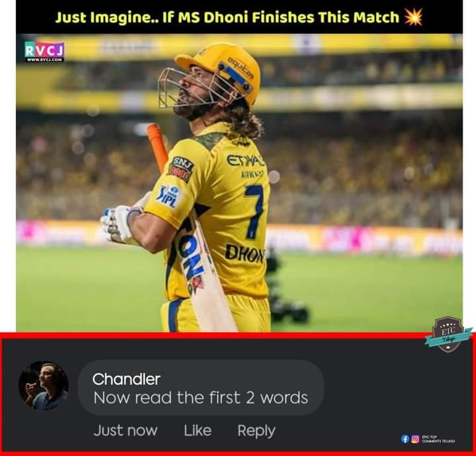This screenshot has width=476, height=456.
Task: Reply to Chandler's comment
Action: (x=257, y=431)
